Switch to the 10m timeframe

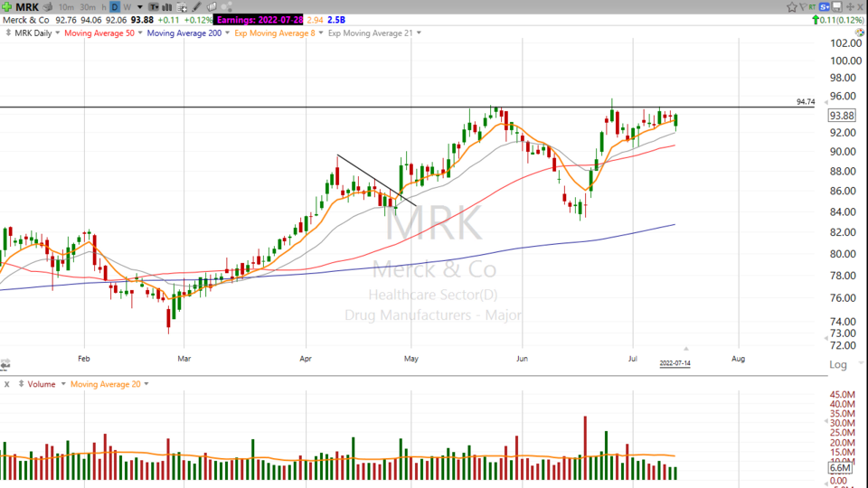point(66,7)
